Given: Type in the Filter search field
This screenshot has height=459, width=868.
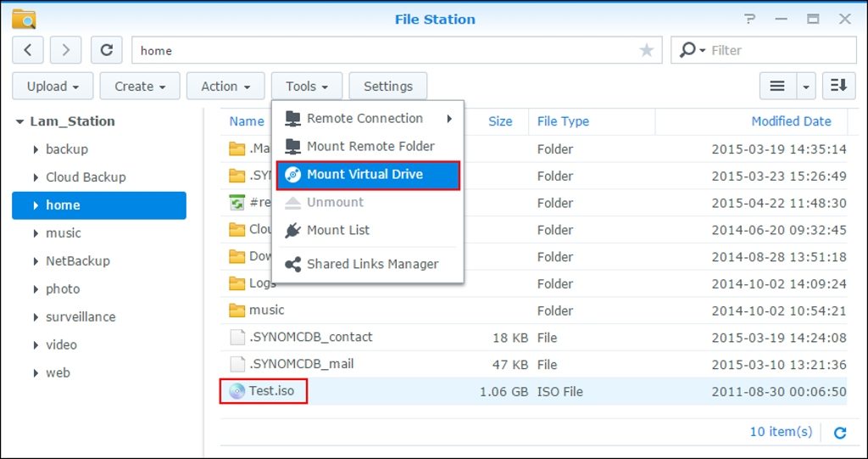Looking at the screenshot, I should [776, 50].
